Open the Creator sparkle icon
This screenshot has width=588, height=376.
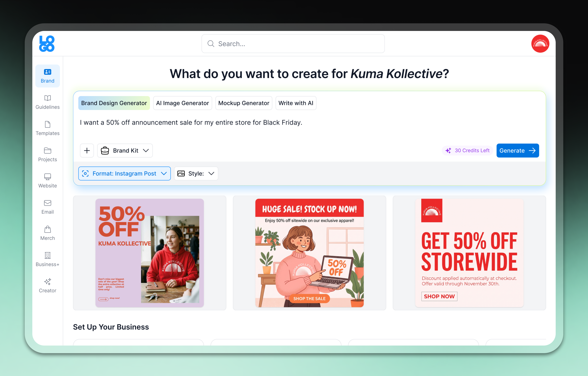48,281
